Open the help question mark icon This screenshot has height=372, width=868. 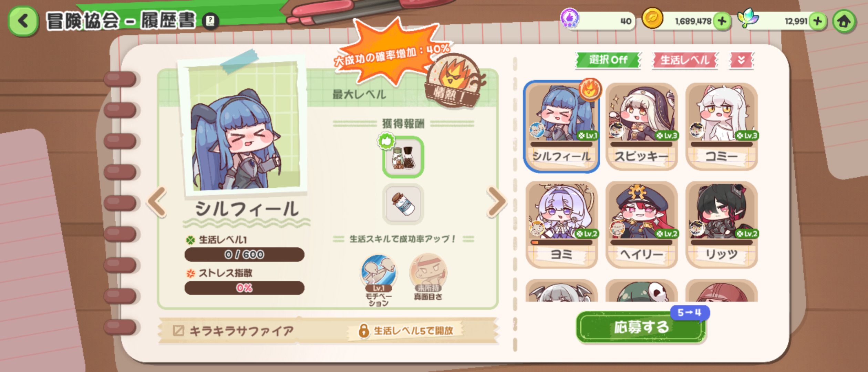210,21
